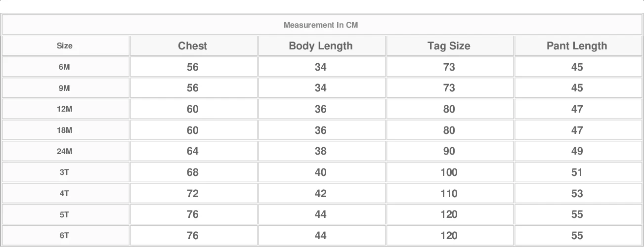The width and height of the screenshot is (644, 247).
Task: Select the Pant Length value 49 cell
Action: (577, 151)
